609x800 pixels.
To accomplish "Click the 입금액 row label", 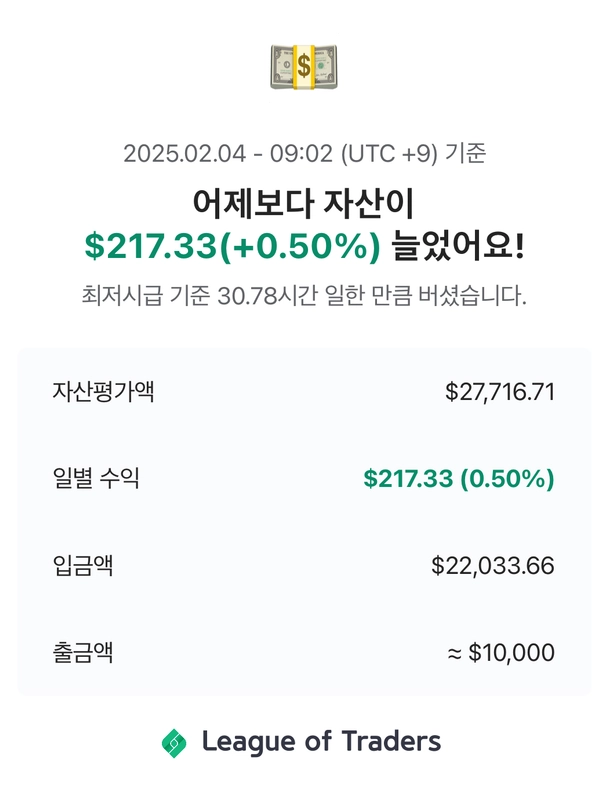I will point(83,565).
